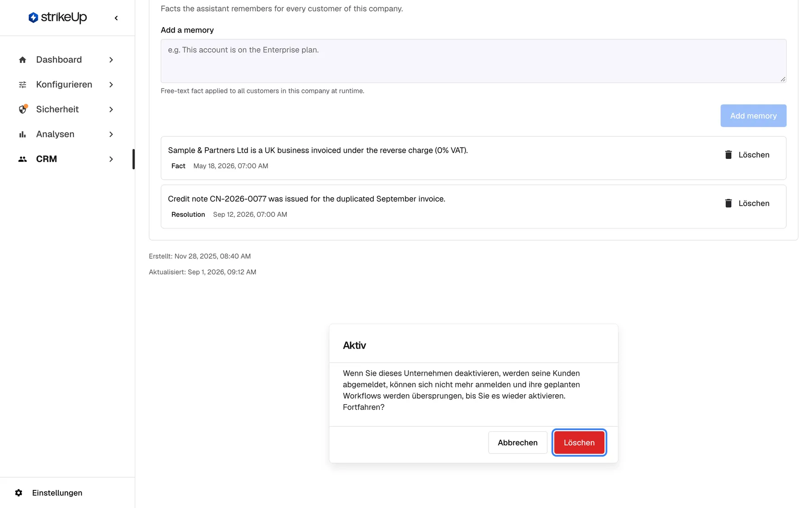This screenshot has width=812, height=508.
Task: Click the Sicherheit shield icon
Action: click(23, 109)
